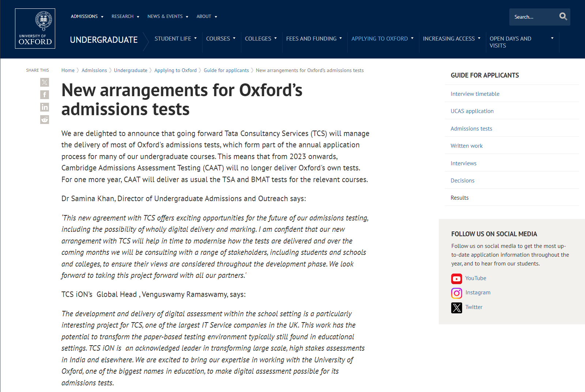This screenshot has height=392, width=585.
Task: Click the page title 'New arrangements for Oxford's admissions tests'
Action: 182,99
